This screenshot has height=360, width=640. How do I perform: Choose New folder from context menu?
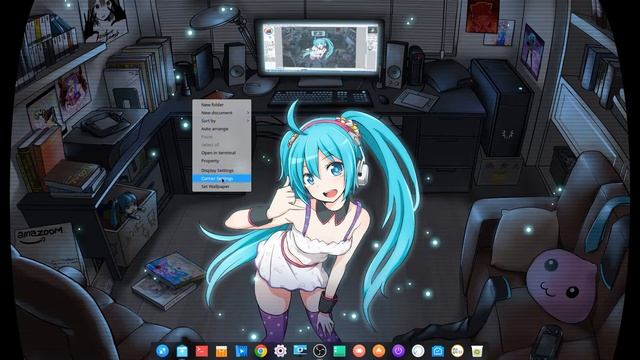tap(222, 104)
